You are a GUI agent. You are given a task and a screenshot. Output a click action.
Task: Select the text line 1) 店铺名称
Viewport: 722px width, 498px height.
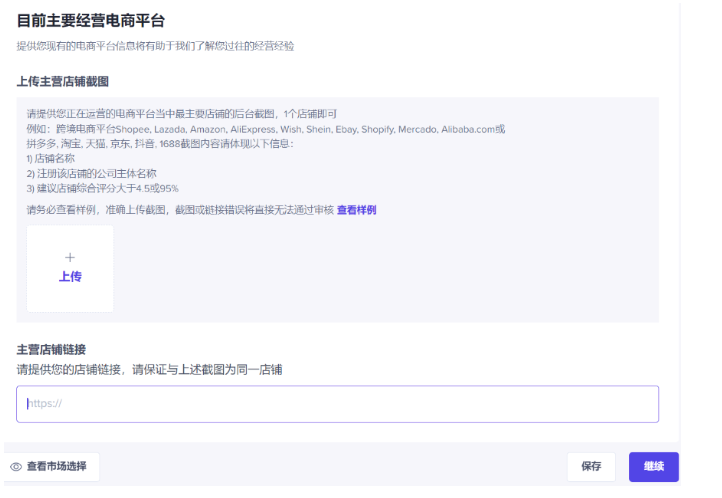point(51,158)
